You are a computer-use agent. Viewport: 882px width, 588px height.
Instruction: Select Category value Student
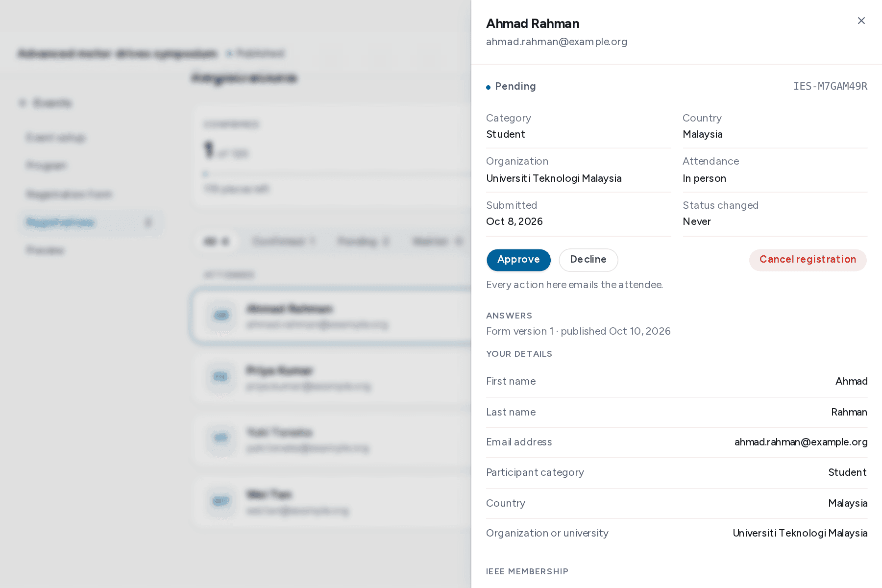pos(505,134)
